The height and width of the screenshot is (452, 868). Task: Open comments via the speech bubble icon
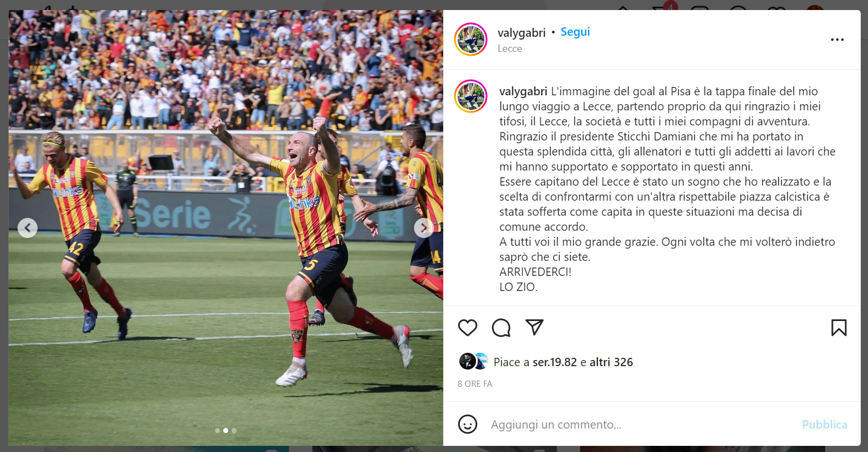(x=501, y=328)
